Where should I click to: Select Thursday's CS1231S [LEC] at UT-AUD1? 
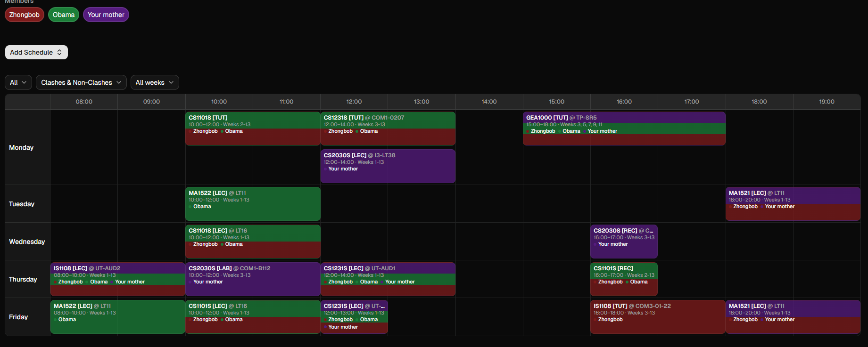coord(388,279)
